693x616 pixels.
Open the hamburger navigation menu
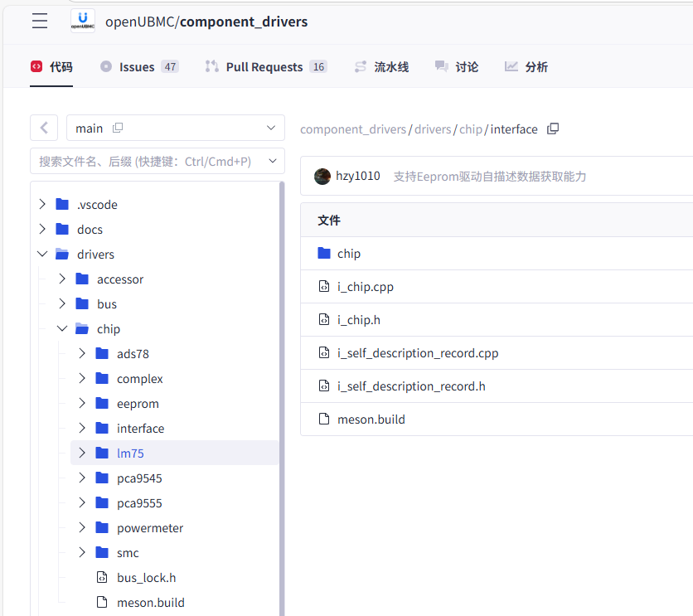40,22
